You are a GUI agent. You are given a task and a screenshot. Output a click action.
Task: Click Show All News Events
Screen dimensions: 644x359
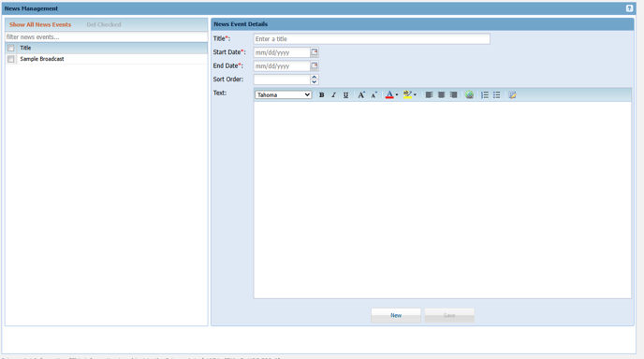40,24
